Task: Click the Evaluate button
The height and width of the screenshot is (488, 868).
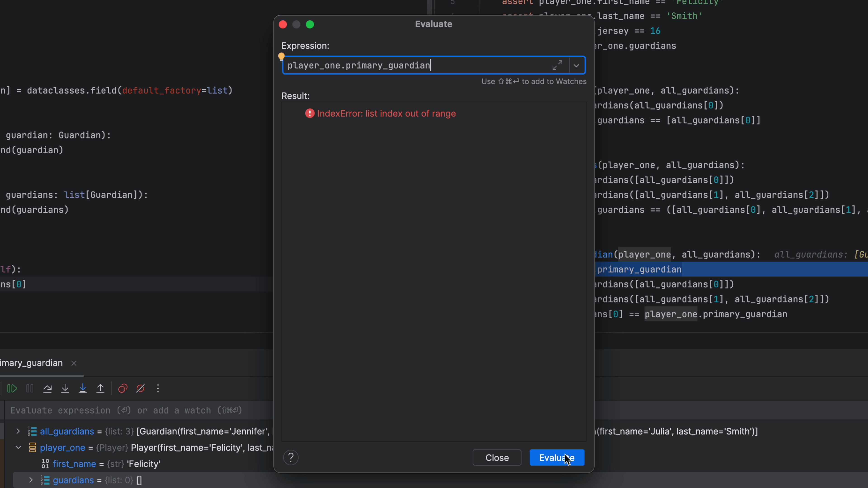Action: (x=557, y=458)
